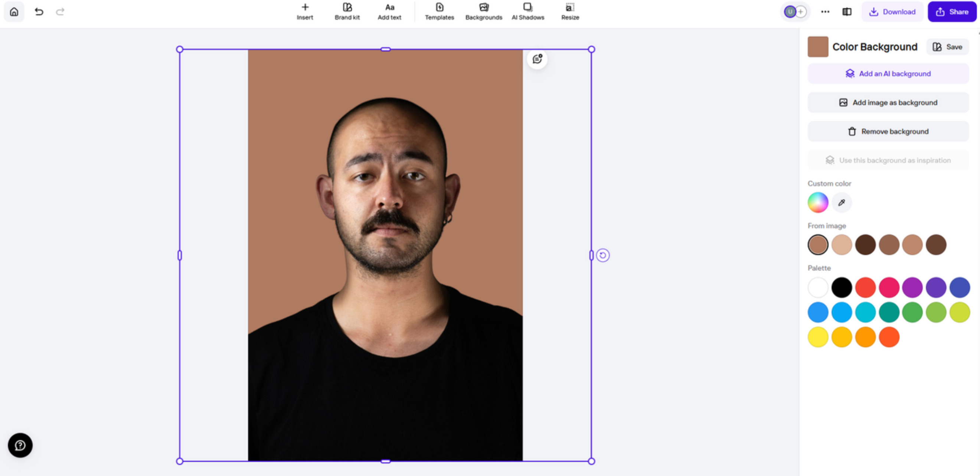
Task: Add text to the design
Action: click(389, 12)
